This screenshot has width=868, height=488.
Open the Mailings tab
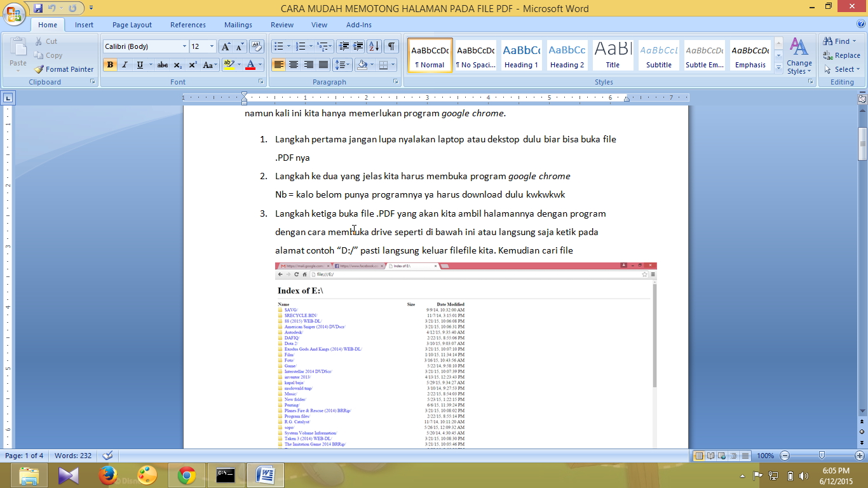pos(238,25)
